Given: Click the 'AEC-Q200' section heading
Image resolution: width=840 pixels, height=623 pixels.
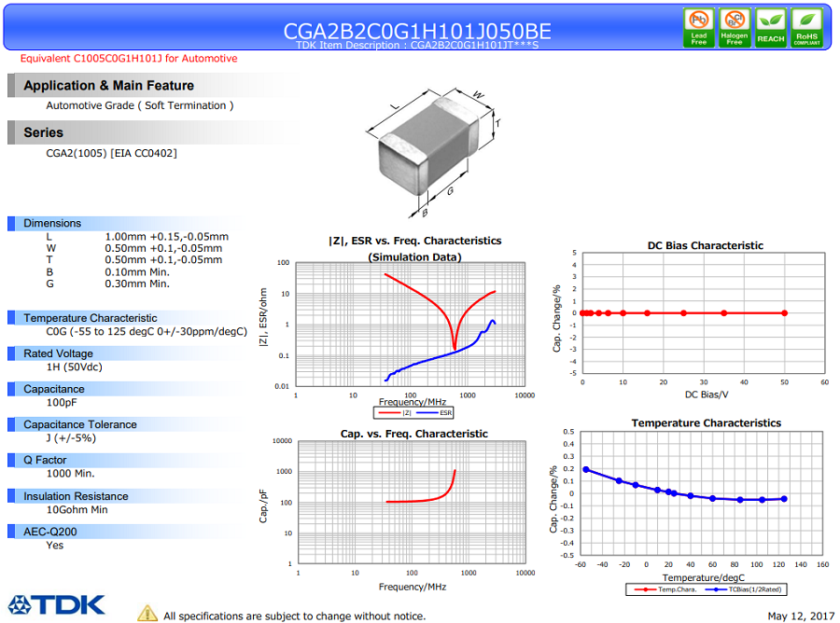Looking at the screenshot, I should click(50, 532).
